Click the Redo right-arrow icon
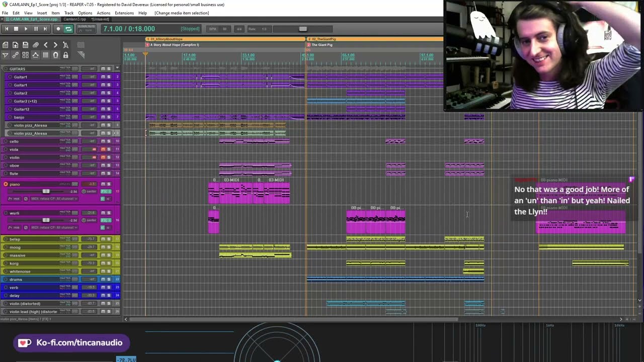 55,45
